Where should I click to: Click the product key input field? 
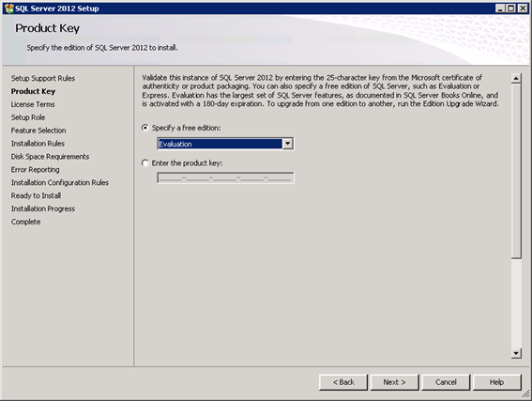coord(225,177)
